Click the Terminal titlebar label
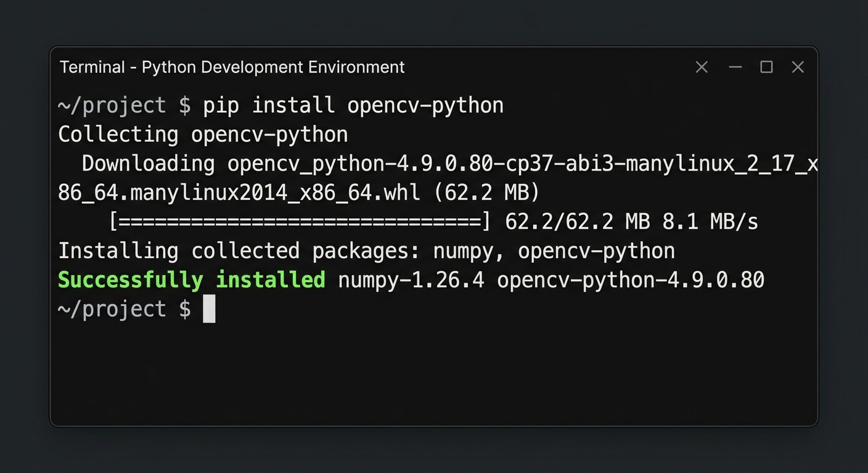868x473 pixels. 92,67
